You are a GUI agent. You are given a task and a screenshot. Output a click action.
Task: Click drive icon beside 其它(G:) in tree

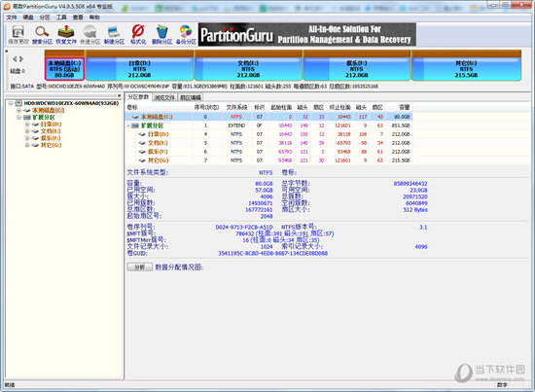(x=35, y=145)
